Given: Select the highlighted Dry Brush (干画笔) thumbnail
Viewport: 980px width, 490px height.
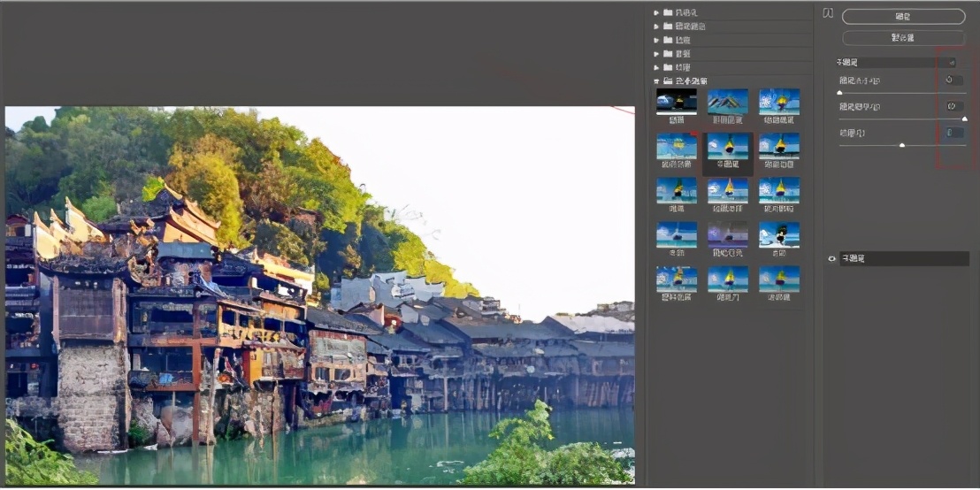Looking at the screenshot, I should tap(728, 147).
